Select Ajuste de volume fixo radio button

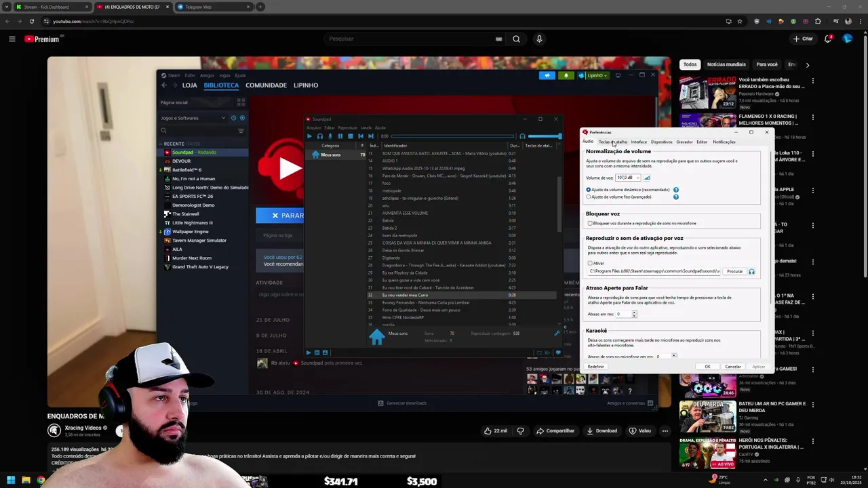589,197
